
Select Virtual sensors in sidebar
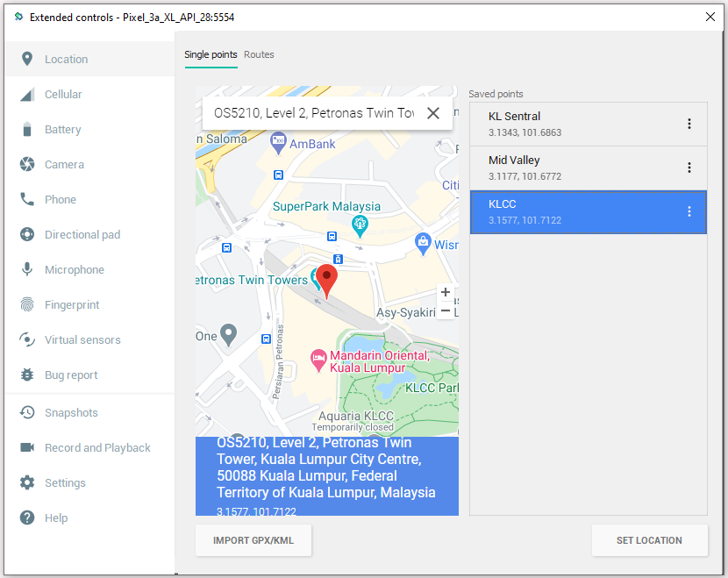point(82,340)
